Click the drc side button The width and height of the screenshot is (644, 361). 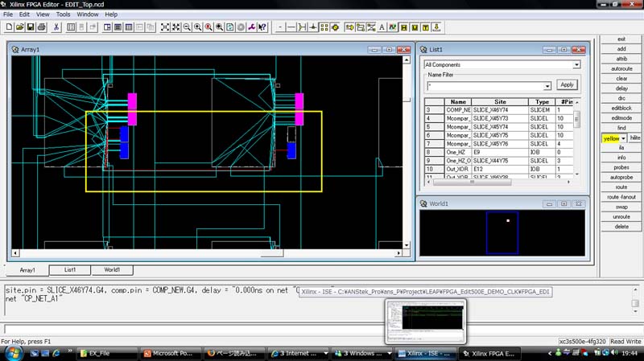coord(621,98)
